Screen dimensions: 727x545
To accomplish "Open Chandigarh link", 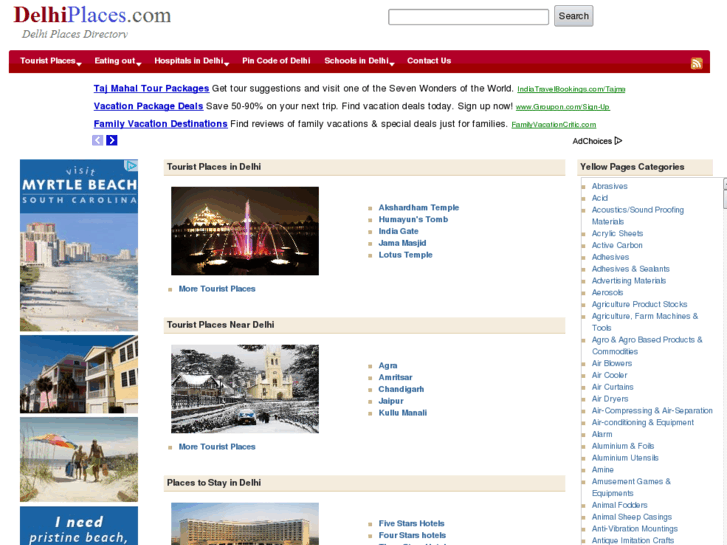I will click(401, 389).
